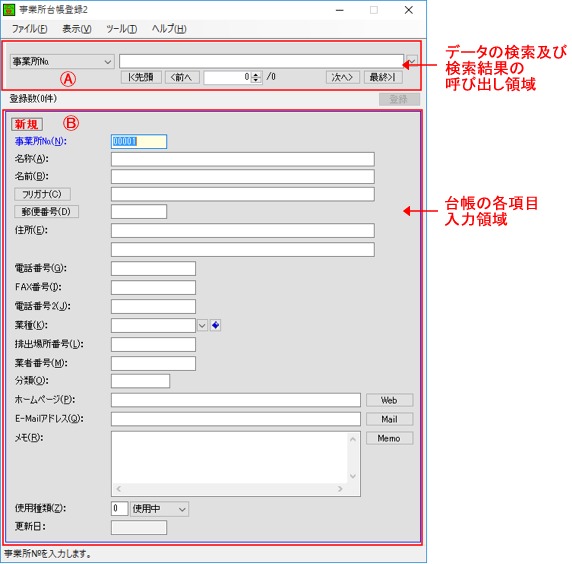Viewport: 572px width, 564px height.
Task: Click the 最終>| last record button
Action: point(383,77)
